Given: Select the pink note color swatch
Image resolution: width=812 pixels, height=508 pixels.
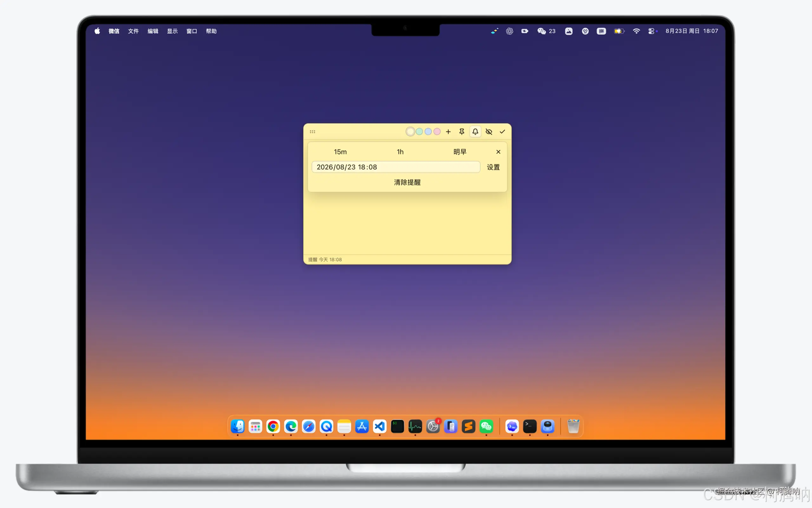Looking at the screenshot, I should click(x=437, y=132).
